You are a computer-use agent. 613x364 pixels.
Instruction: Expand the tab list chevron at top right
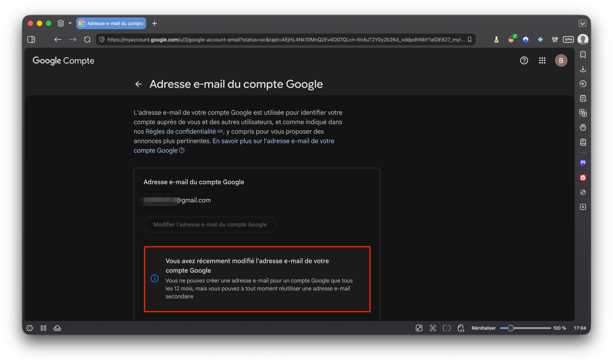(x=582, y=23)
